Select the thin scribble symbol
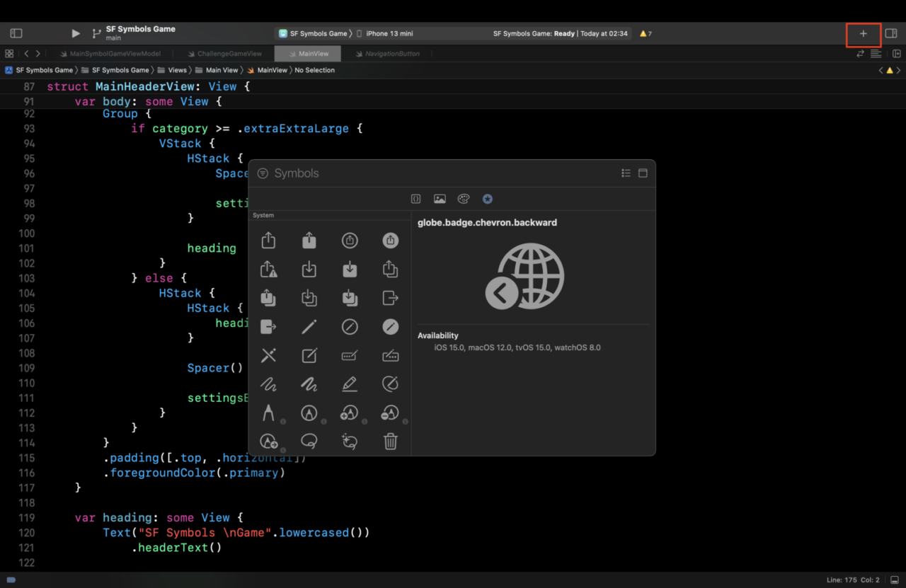 point(268,384)
